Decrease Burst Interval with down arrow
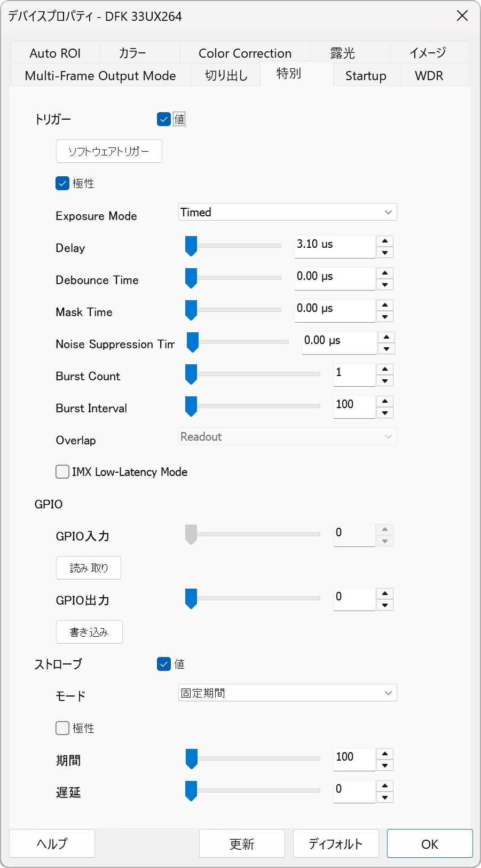The height and width of the screenshot is (868, 481). pyautogui.click(x=385, y=413)
